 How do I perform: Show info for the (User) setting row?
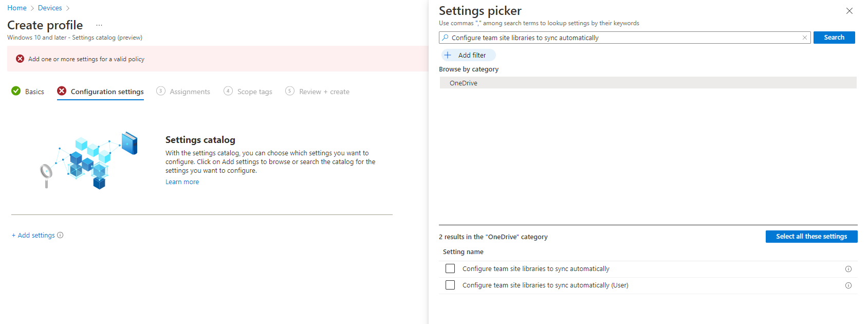[x=848, y=285]
